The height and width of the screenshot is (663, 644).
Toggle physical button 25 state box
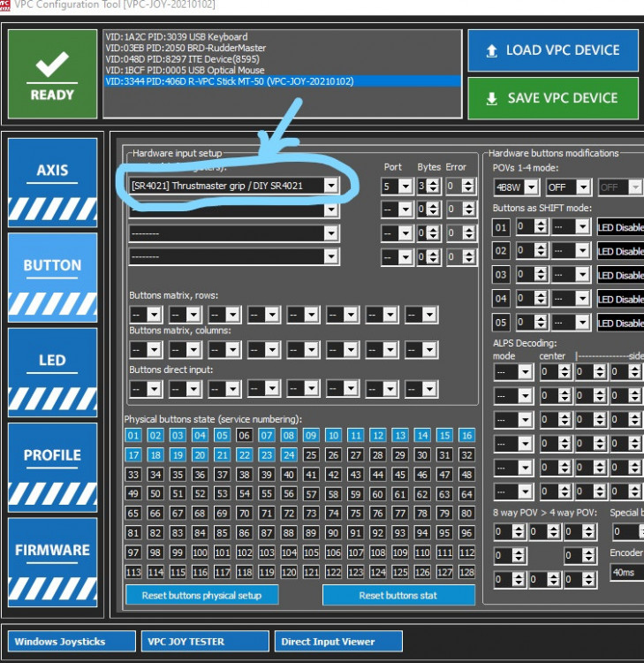[x=311, y=454]
